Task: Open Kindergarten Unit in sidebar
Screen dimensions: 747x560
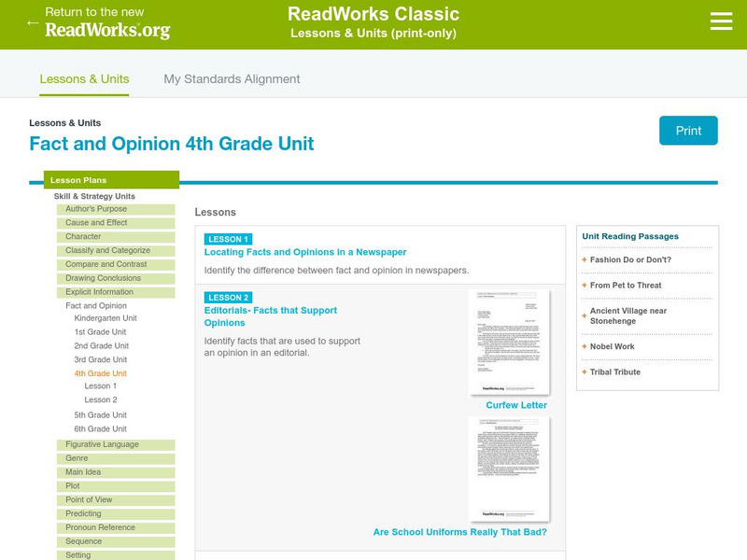Action: pyautogui.click(x=106, y=318)
